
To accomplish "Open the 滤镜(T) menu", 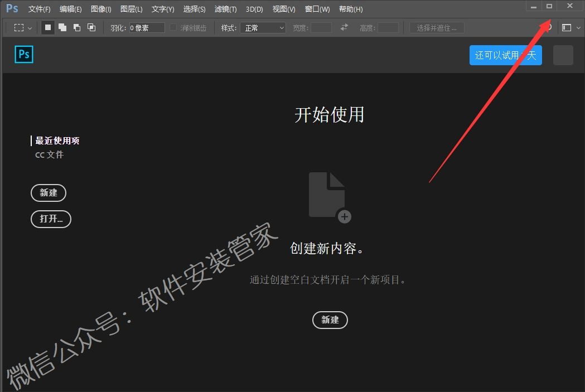I will [225, 9].
